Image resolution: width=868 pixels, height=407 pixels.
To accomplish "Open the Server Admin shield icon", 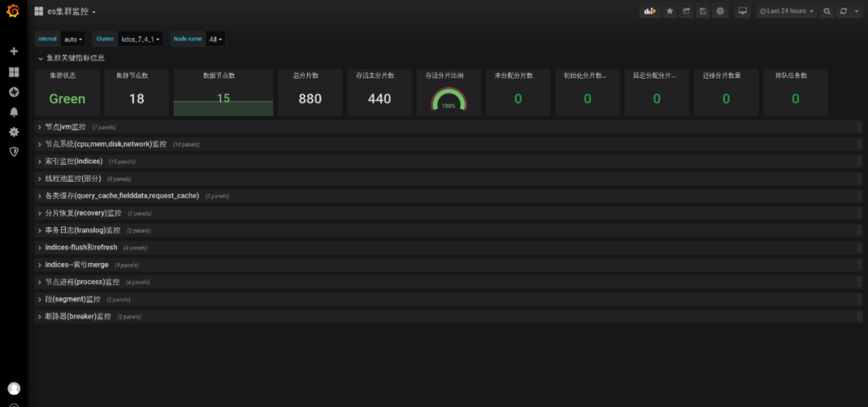I will click(x=14, y=152).
